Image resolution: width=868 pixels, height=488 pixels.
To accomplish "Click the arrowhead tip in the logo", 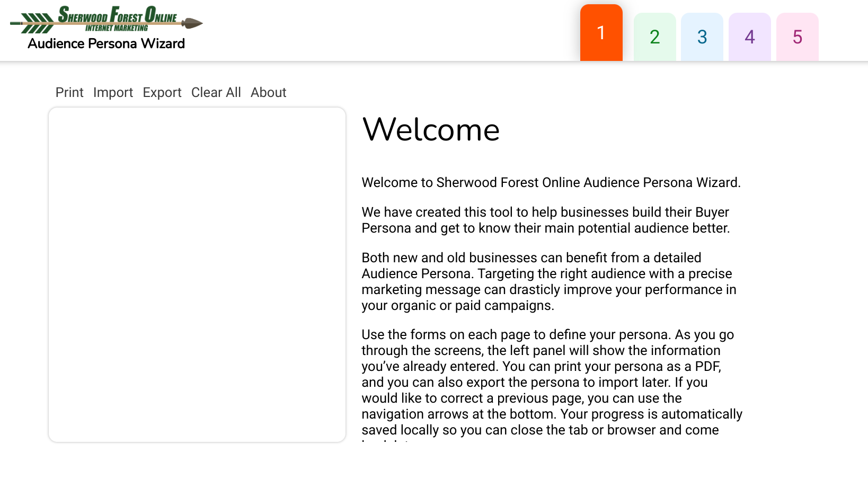I will pyautogui.click(x=192, y=23).
